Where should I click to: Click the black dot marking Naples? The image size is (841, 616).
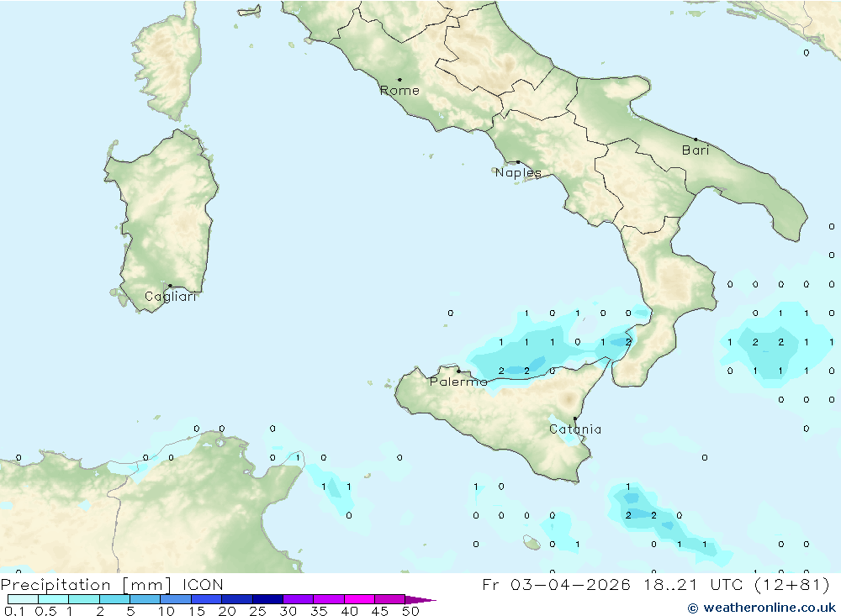click(518, 162)
